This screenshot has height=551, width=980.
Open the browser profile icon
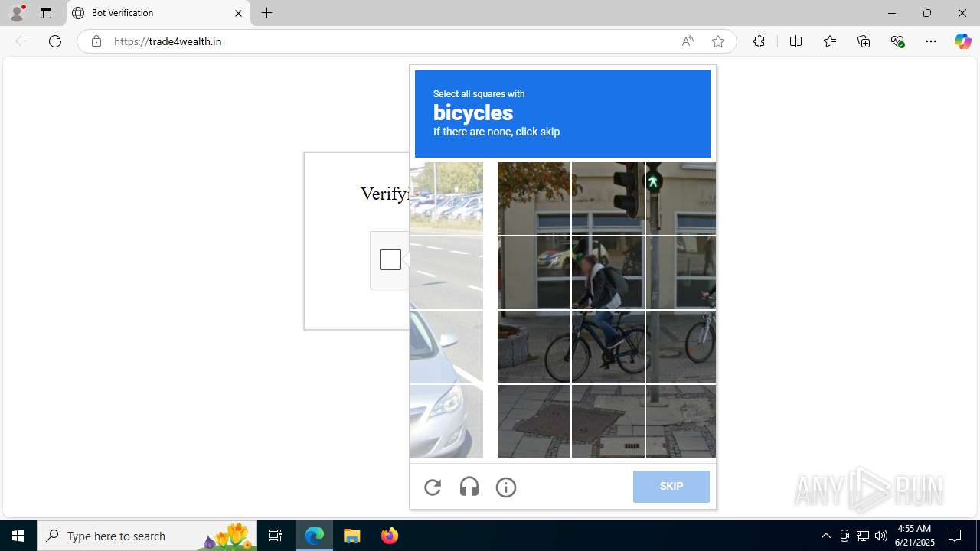(17, 13)
